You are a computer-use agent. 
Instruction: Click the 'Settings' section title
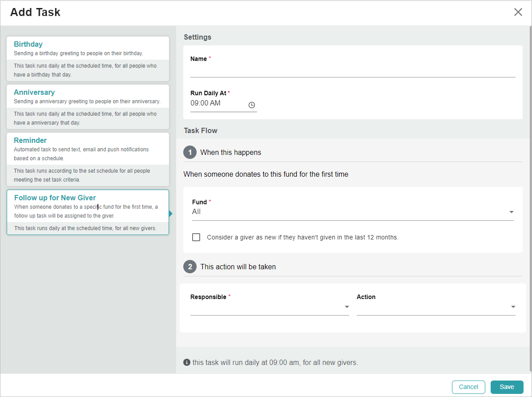click(197, 37)
